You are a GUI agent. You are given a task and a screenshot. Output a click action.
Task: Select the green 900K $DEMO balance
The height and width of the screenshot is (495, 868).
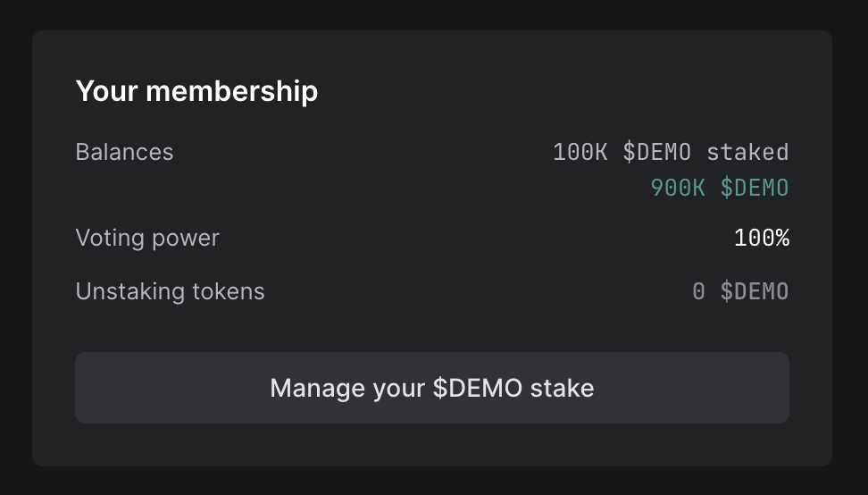(720, 188)
